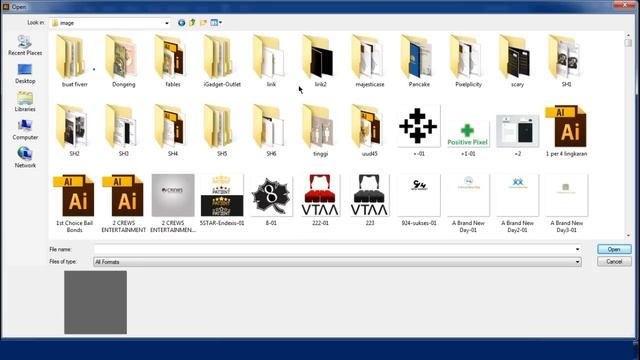Select the SH2 folder
Screen dimensions: 640x360
click(74, 131)
